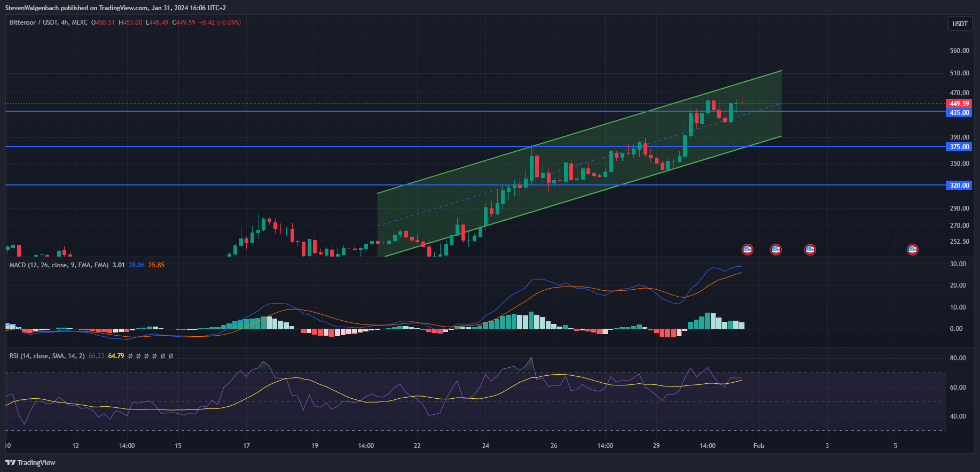The height and width of the screenshot is (472, 980).
Task: Click the 12 date label on time axis
Action: click(x=75, y=446)
